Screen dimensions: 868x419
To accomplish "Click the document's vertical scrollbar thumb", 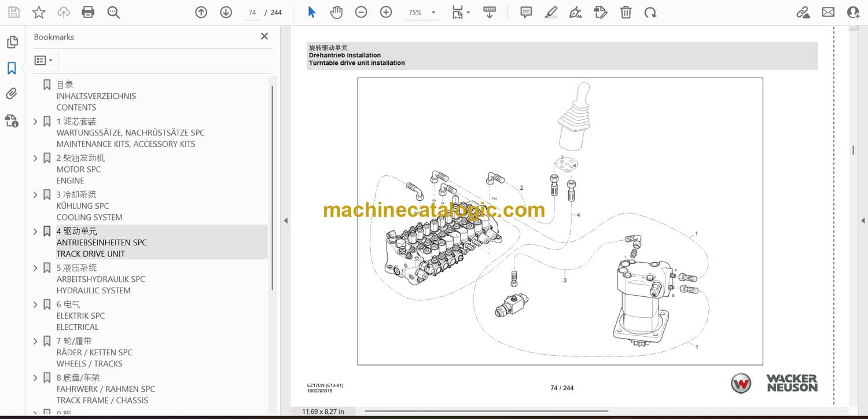I will pyautogui.click(x=853, y=150).
